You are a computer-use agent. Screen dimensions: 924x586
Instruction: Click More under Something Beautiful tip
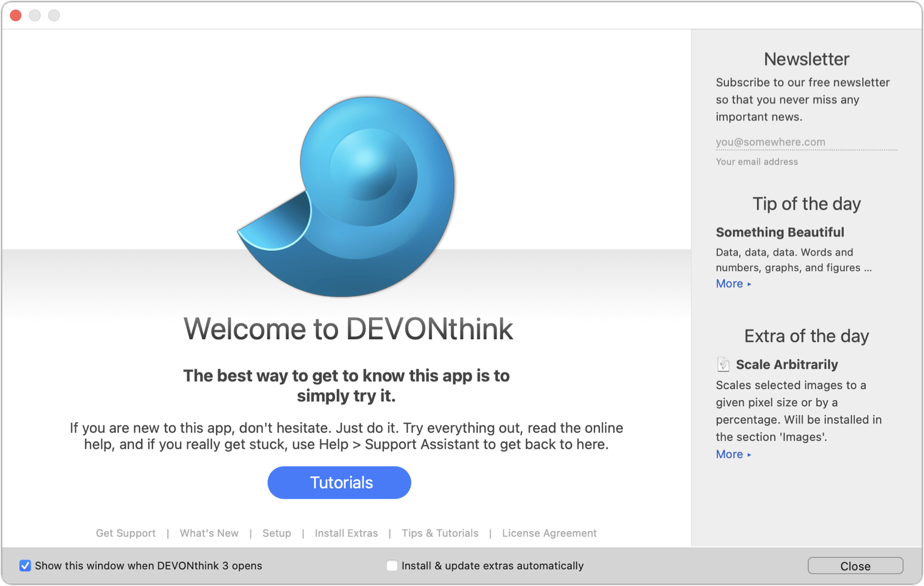coord(733,284)
